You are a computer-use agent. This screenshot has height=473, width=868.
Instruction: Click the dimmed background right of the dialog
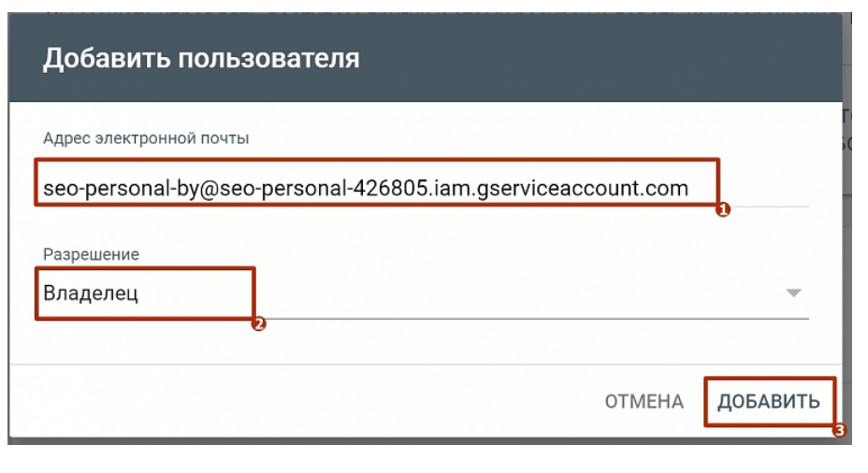(x=853, y=234)
